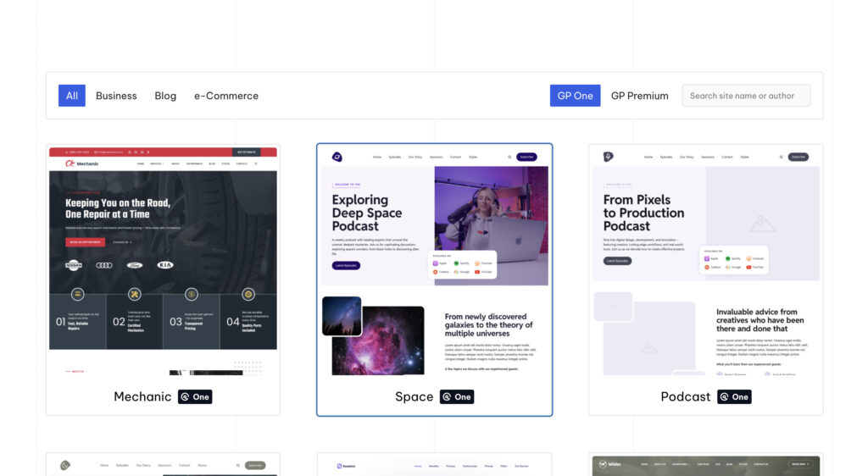The width and height of the screenshot is (868, 476).
Task: Click the Podcast preview microphone logo
Action: [x=608, y=157]
